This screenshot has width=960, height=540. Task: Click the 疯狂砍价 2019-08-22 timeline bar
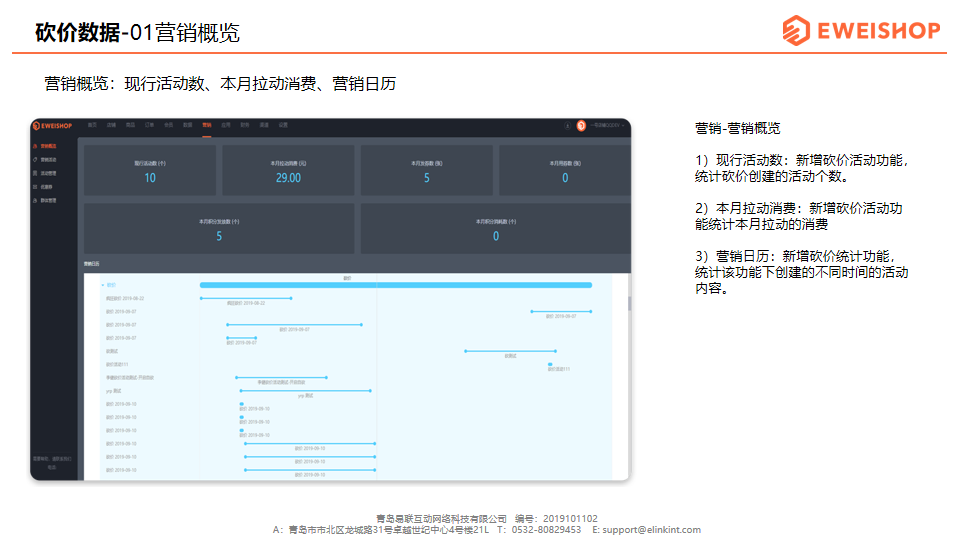(246, 298)
